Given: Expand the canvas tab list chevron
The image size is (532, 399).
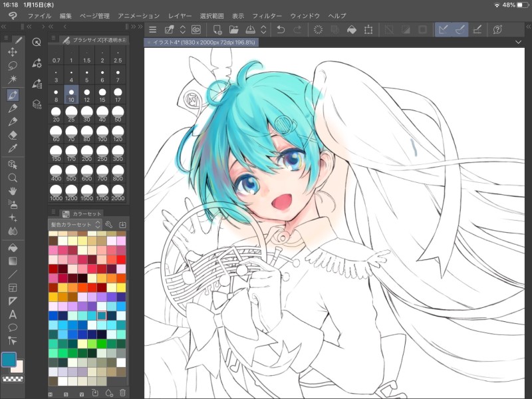Looking at the screenshot, I should pyautogui.click(x=518, y=43).
